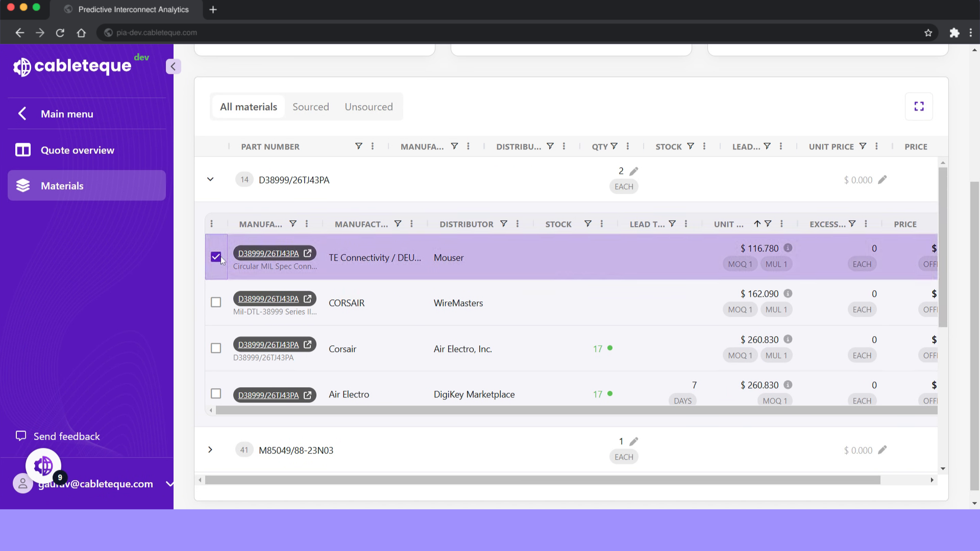Expand the M85049/88-23N03 row

tap(210, 450)
